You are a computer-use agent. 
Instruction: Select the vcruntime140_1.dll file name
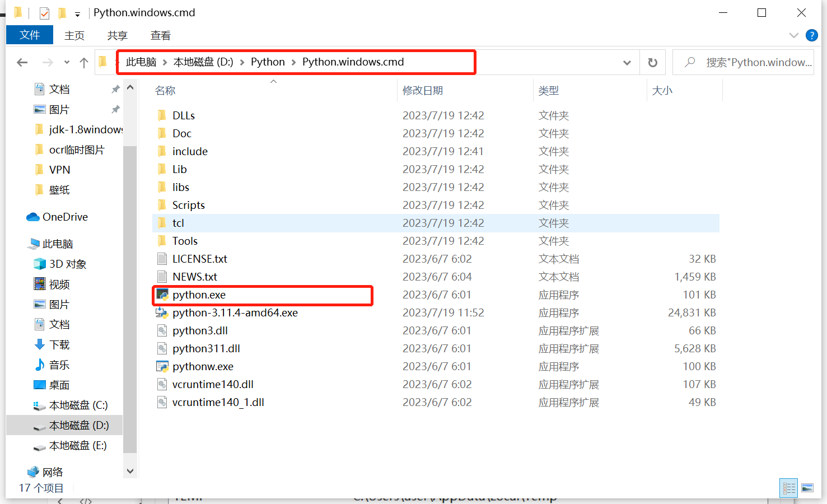pos(218,402)
